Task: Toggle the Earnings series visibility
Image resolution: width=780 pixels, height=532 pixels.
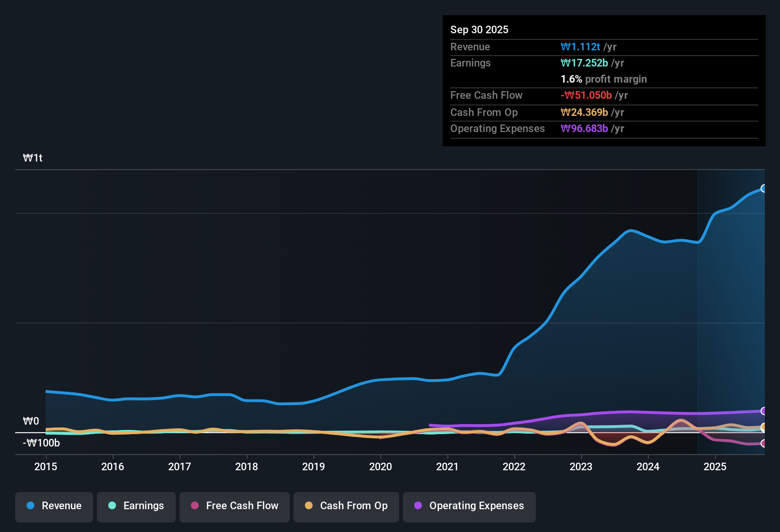Action: click(x=136, y=506)
